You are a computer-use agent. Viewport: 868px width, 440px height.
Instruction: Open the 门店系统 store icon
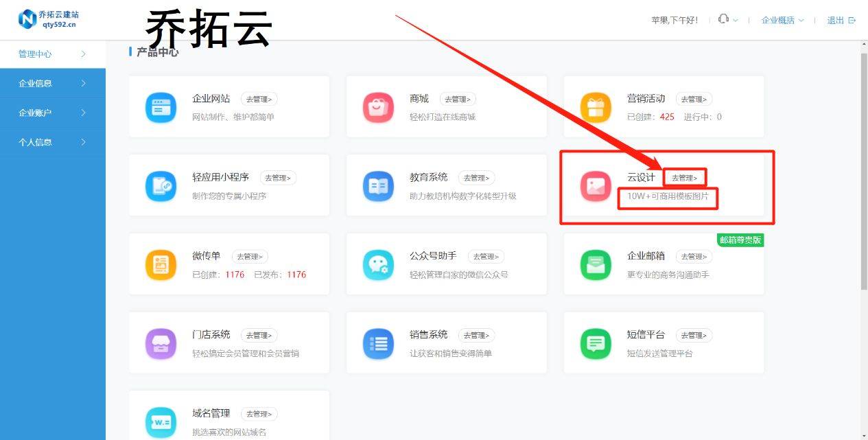tap(161, 345)
